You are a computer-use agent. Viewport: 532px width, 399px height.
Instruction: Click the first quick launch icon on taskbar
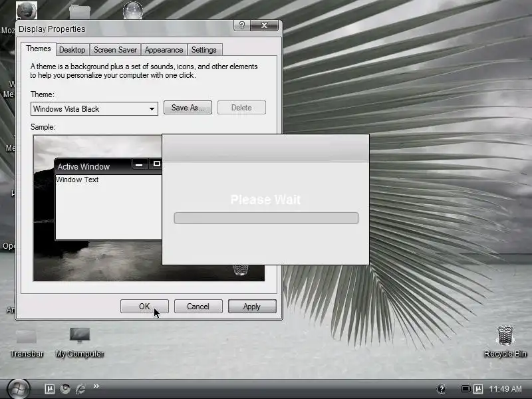tap(49, 389)
